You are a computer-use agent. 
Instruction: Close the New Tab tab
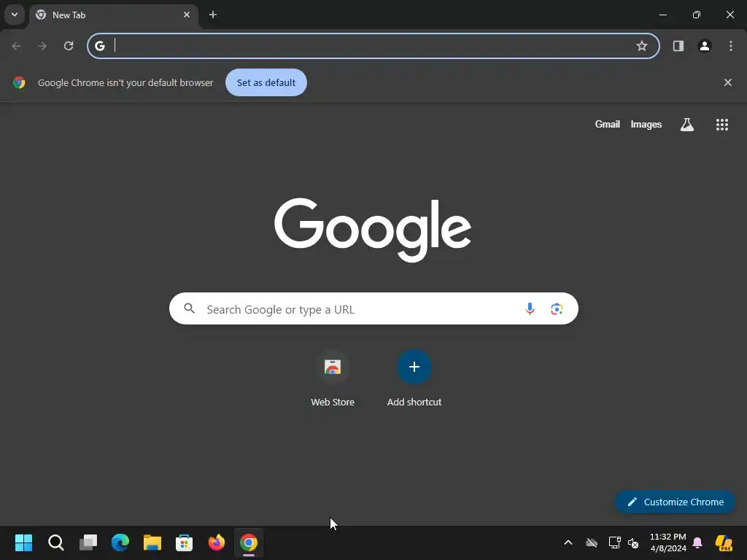[x=187, y=15]
